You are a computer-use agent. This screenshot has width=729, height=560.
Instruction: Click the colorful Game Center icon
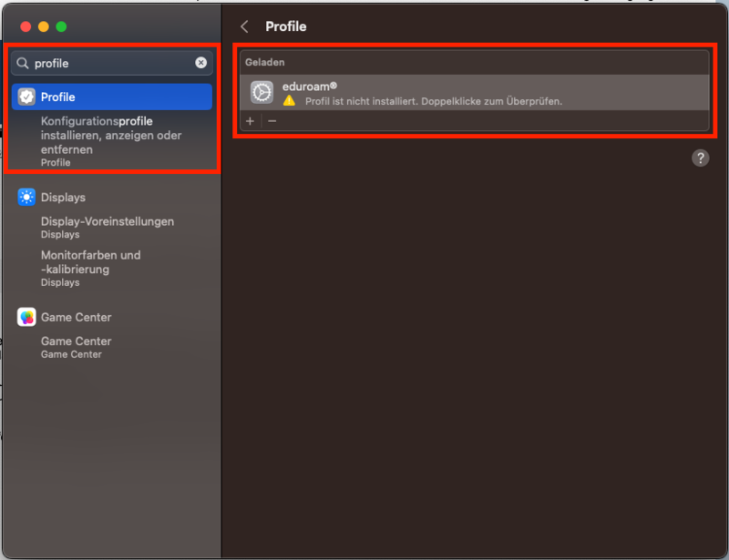click(26, 317)
